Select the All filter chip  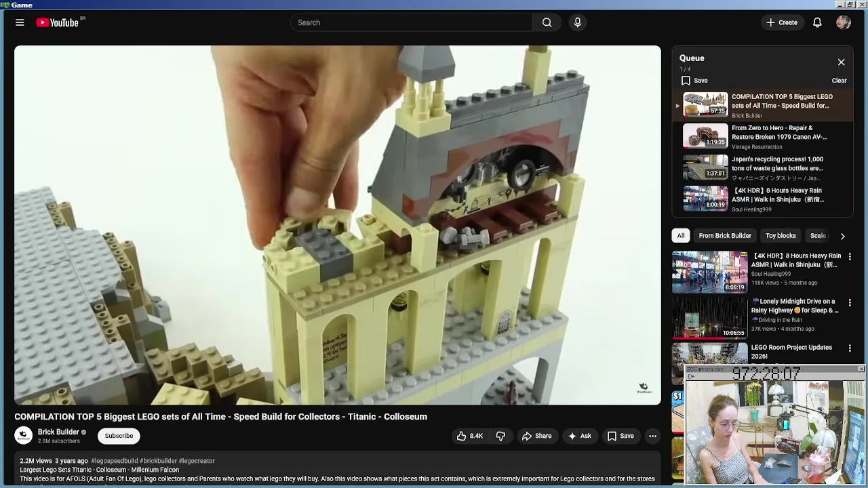(x=681, y=235)
